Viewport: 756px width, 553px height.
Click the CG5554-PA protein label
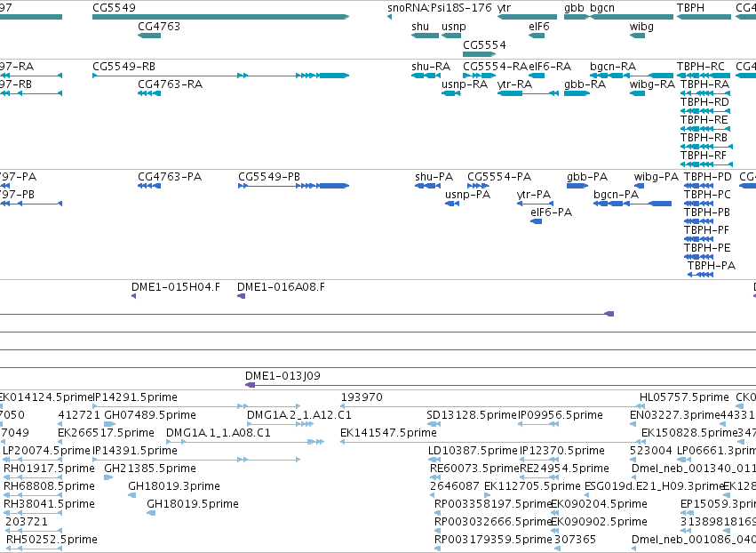[499, 177]
